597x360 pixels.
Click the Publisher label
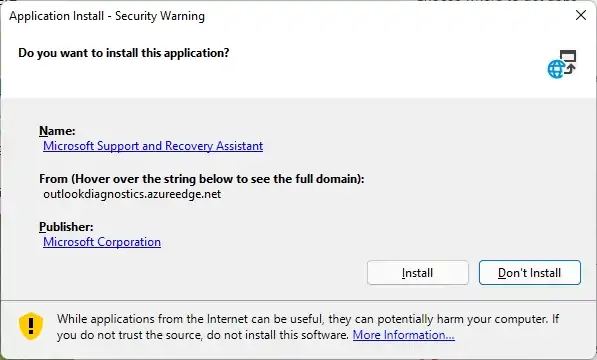pyautogui.click(x=66, y=227)
